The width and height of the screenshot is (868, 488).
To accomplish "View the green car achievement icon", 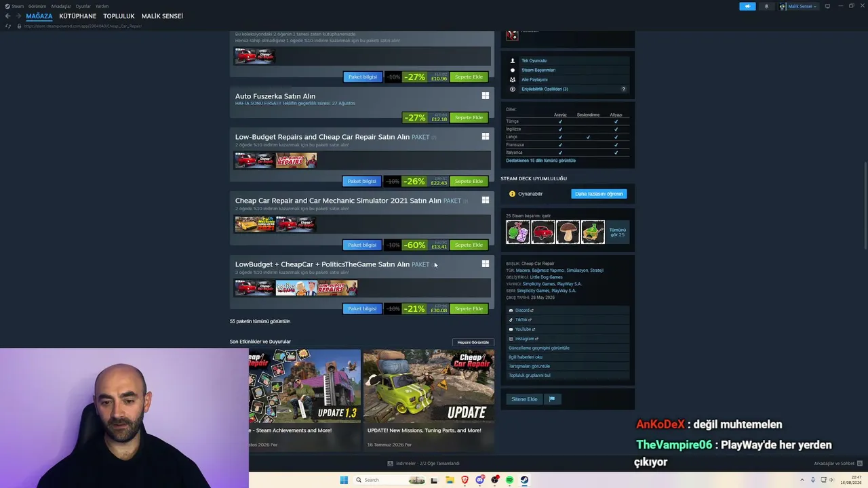I will 593,232.
